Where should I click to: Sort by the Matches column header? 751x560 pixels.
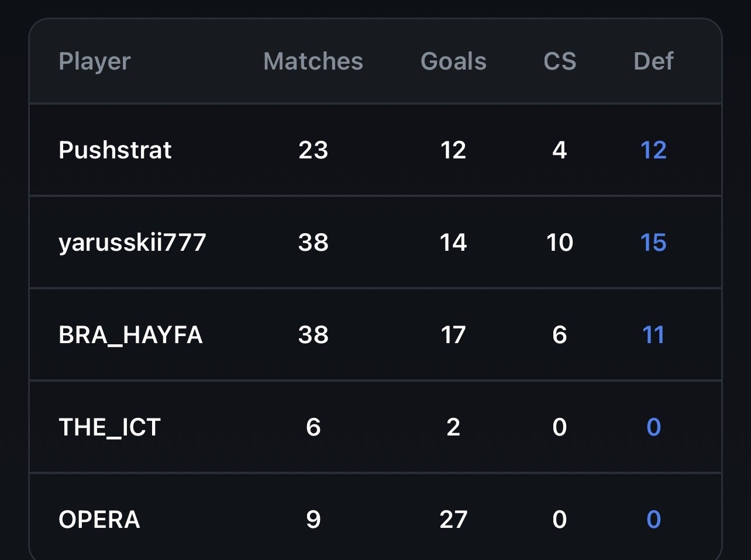coord(313,61)
